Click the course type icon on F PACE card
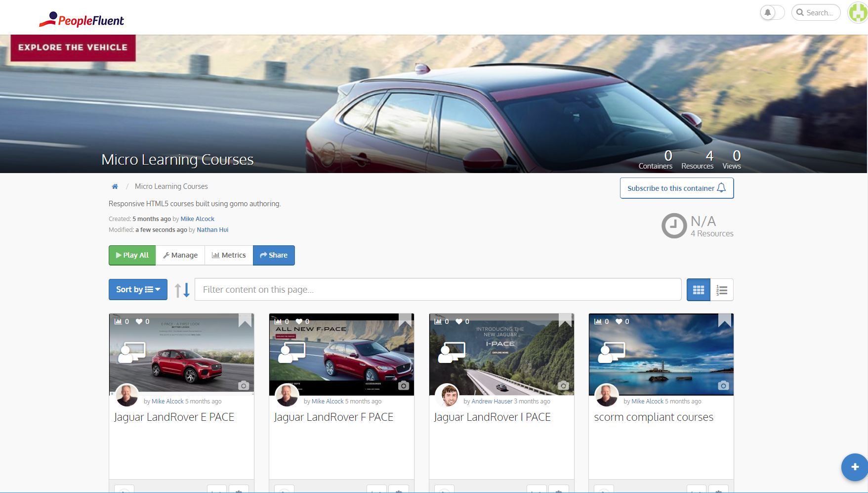Image resolution: width=868 pixels, height=493 pixels. pos(291,352)
